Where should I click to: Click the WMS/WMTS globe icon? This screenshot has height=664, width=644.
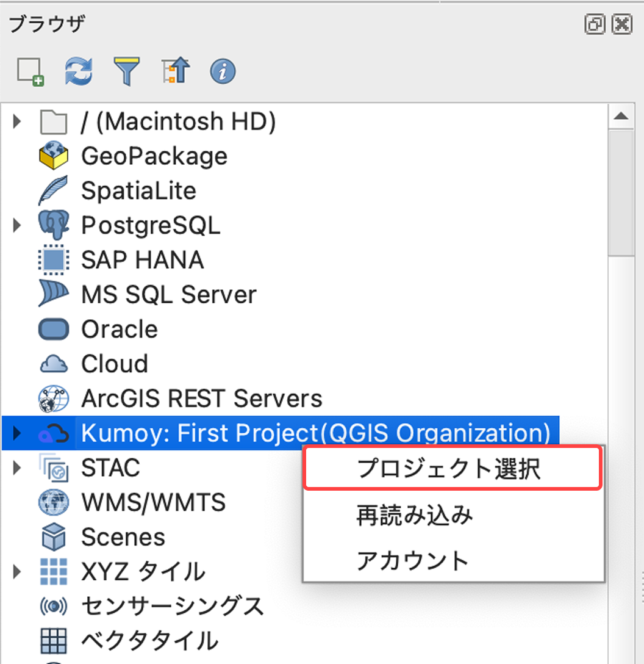[54, 502]
